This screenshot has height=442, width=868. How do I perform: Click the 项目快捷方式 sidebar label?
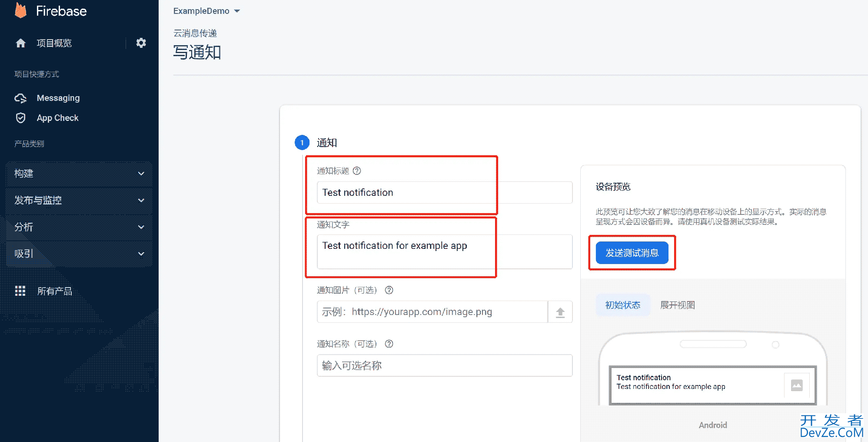pos(37,74)
